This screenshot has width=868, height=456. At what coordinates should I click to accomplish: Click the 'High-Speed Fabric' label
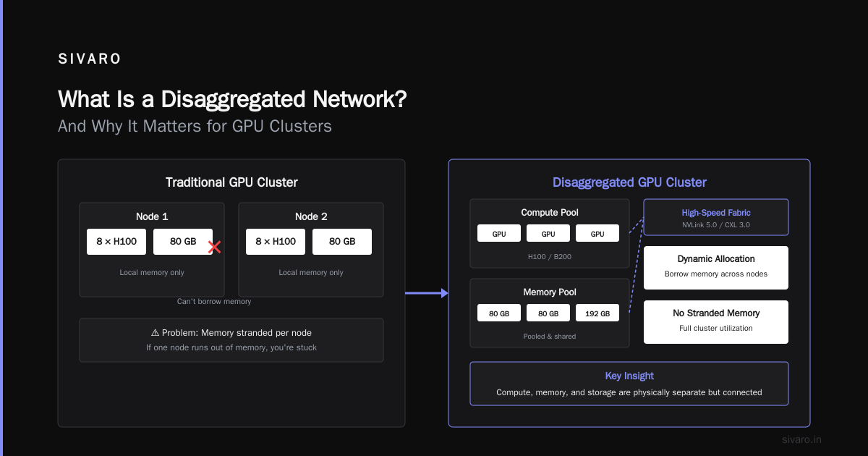[716, 213]
